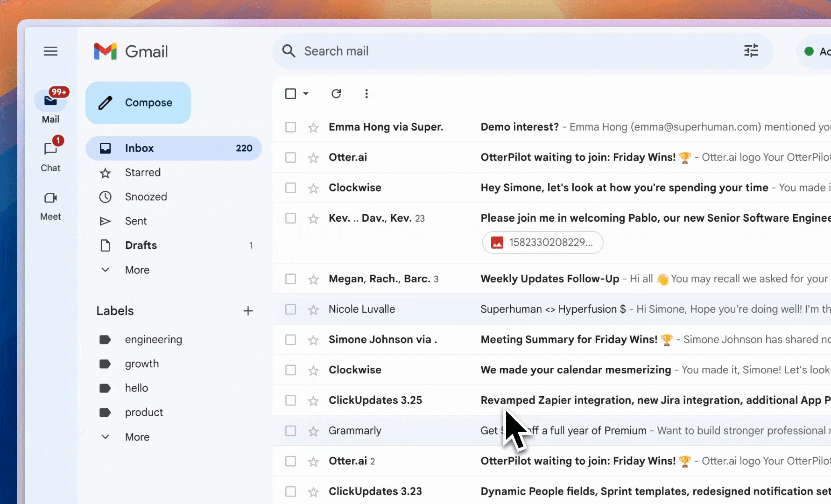Image resolution: width=831 pixels, height=504 pixels.
Task: Check the Clockwise 'Hey Simone' email
Action: (290, 188)
